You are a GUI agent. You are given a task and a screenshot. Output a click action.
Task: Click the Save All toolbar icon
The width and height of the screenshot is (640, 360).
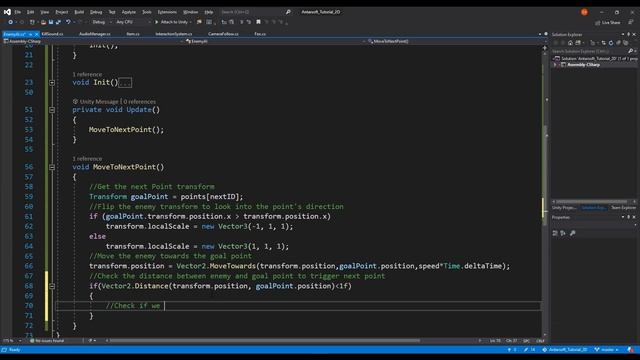tap(58, 22)
